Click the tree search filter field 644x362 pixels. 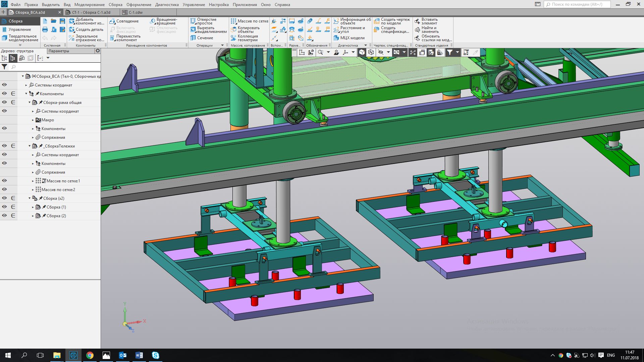(x=54, y=67)
